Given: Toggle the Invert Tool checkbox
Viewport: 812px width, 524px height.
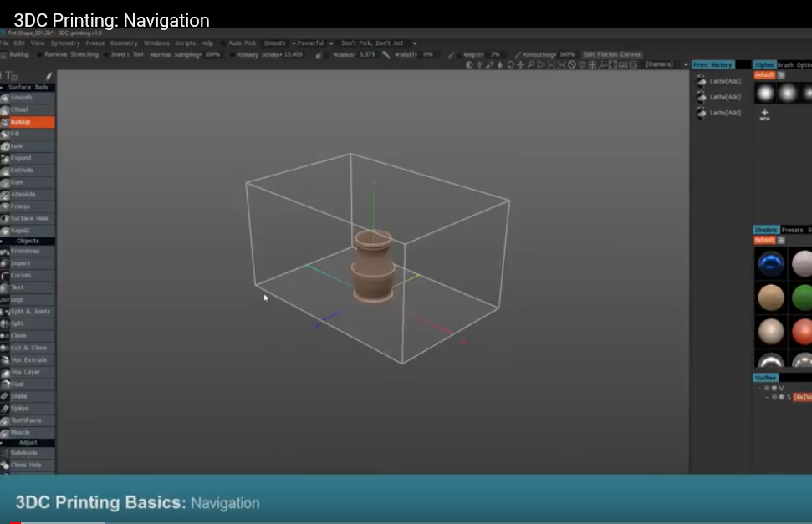Looking at the screenshot, I should coord(106,54).
